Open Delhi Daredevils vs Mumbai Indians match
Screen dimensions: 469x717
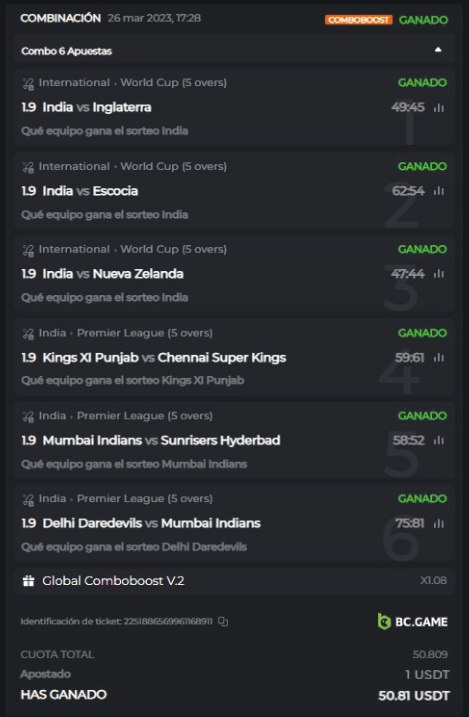tap(151, 523)
